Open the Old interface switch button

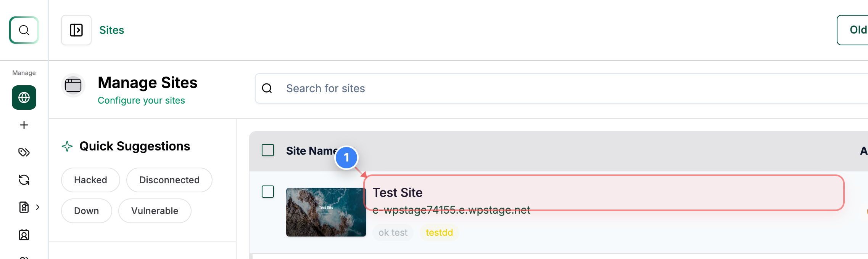pyautogui.click(x=858, y=30)
